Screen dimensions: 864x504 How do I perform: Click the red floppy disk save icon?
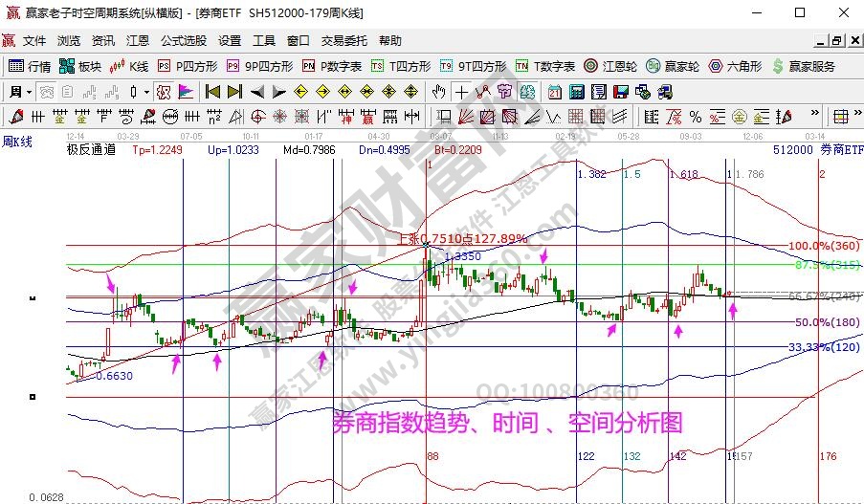(620, 92)
